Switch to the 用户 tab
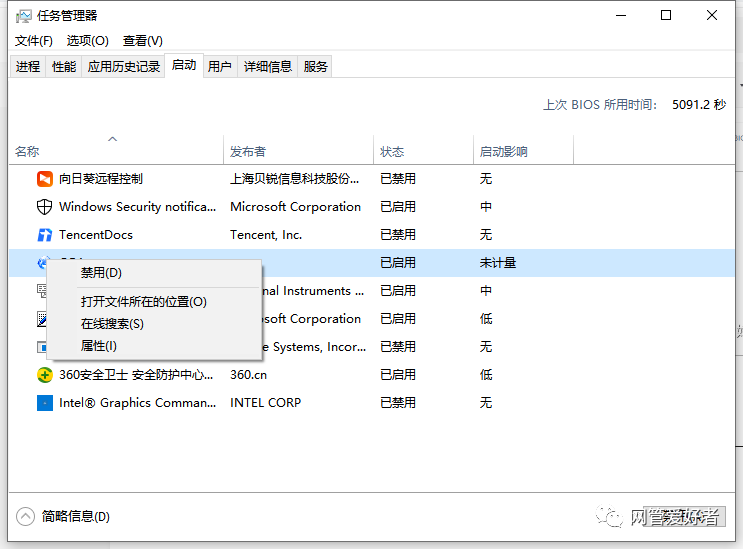The width and height of the screenshot is (743, 549). pos(219,66)
